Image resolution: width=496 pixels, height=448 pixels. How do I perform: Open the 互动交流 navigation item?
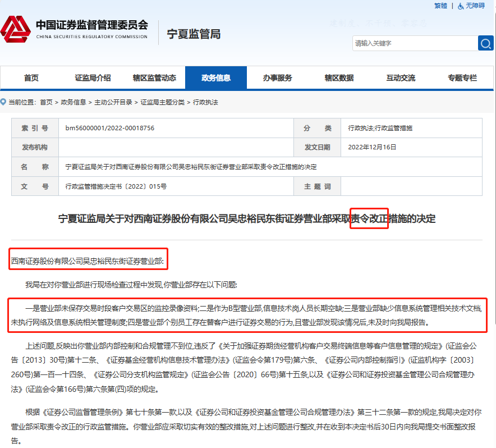(401, 78)
